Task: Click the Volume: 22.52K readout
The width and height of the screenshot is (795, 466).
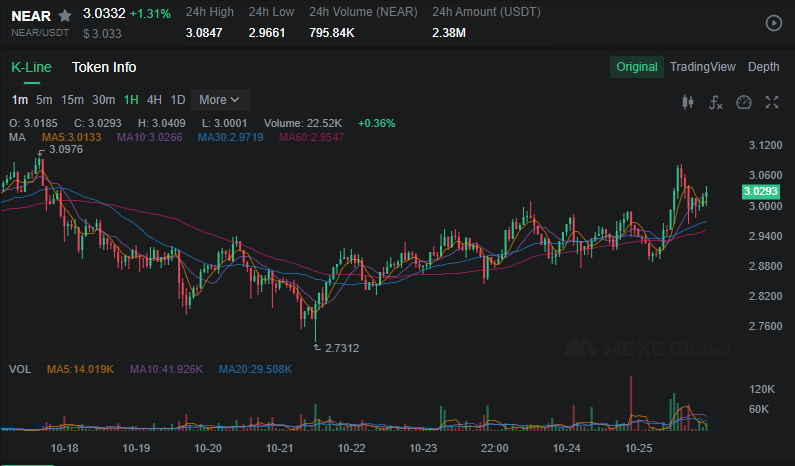Action: [x=303, y=123]
